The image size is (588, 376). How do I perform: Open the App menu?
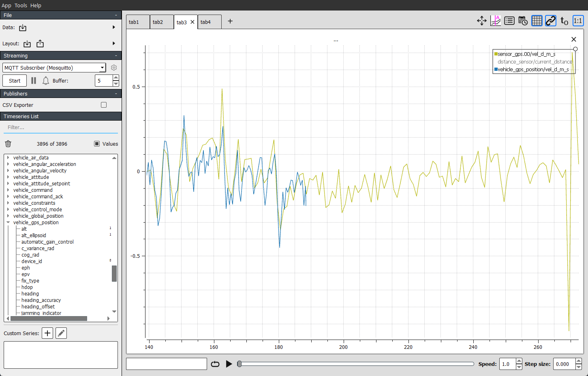(x=6, y=5)
